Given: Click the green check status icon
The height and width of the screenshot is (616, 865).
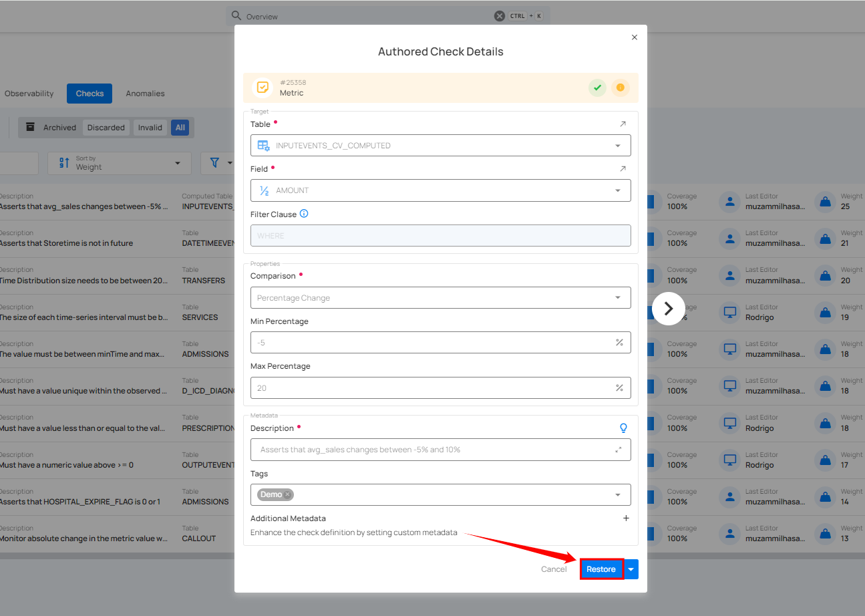Looking at the screenshot, I should (x=597, y=88).
